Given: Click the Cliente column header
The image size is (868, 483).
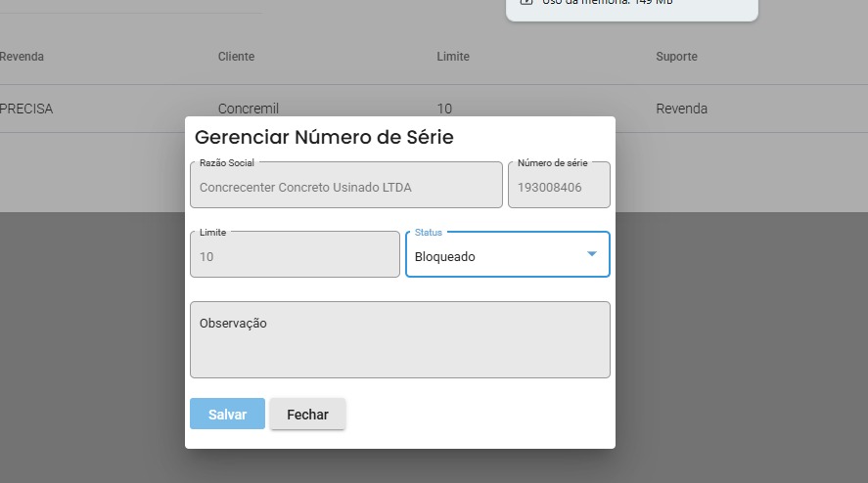Looking at the screenshot, I should click(x=236, y=57).
